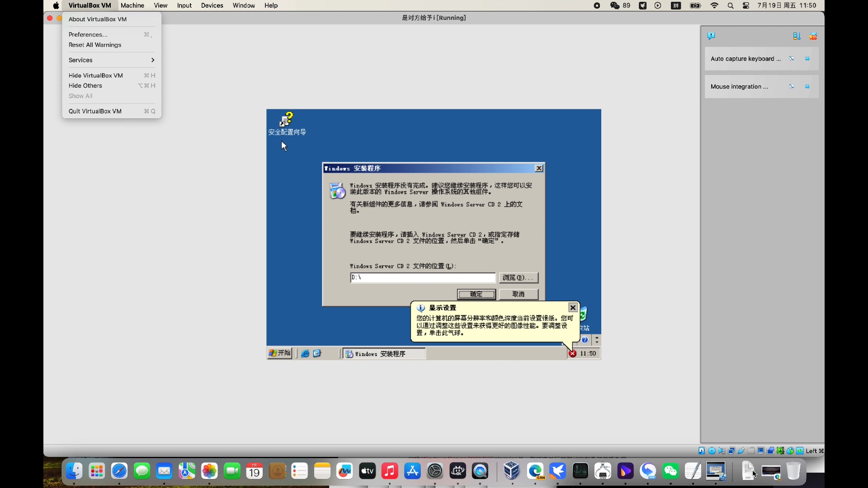Click the 取消 button in setup dialog
This screenshot has width=868, height=488.
pyautogui.click(x=519, y=294)
